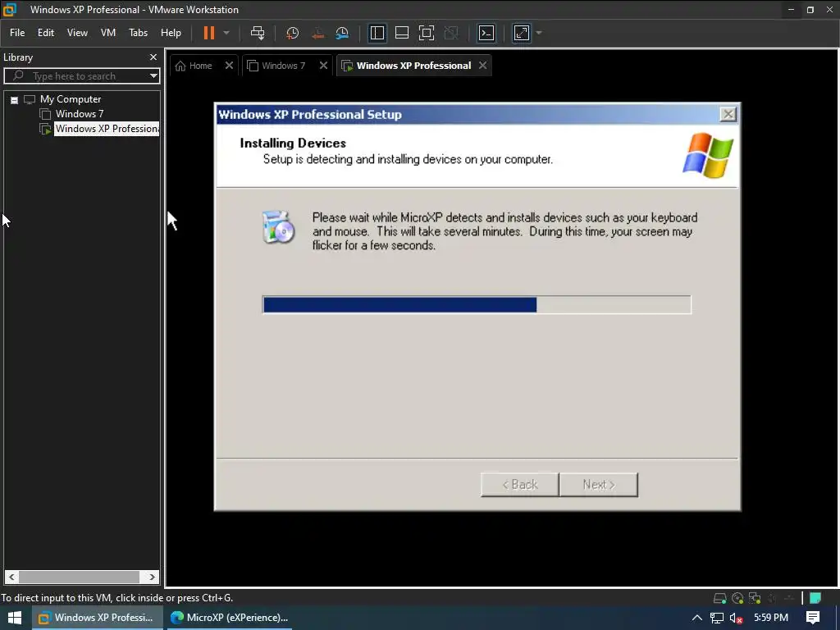Image resolution: width=840 pixels, height=630 pixels.
Task: Open the VM menu
Action: tap(108, 33)
